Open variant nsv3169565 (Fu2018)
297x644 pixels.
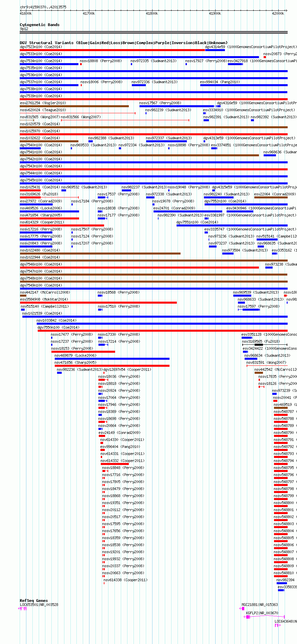coord(261,341)
